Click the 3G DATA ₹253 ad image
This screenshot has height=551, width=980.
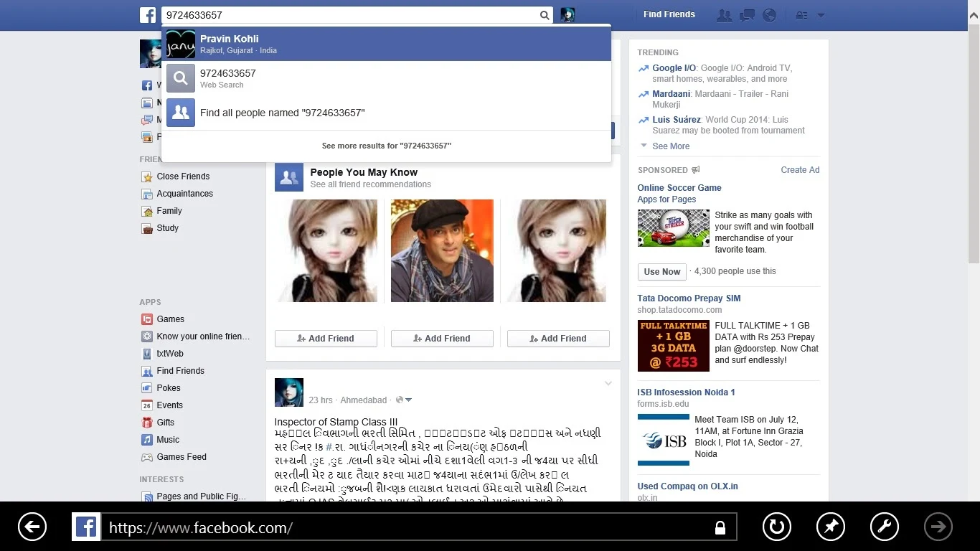coord(674,346)
